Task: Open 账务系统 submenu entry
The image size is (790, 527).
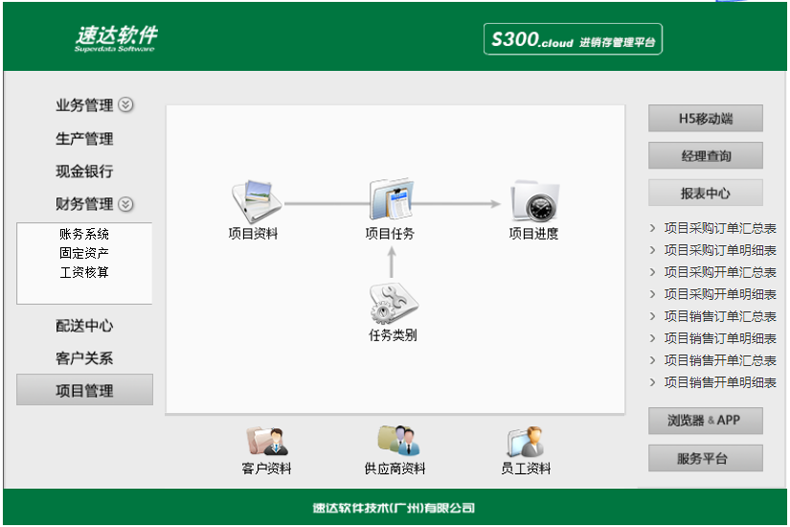Action: coord(84,234)
